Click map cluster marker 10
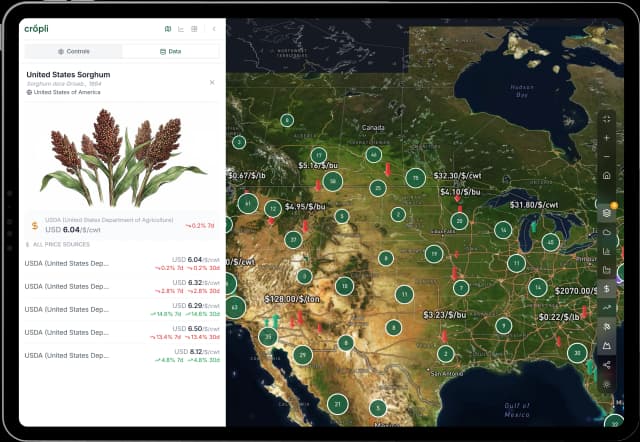The width and height of the screenshot is (640, 442). 344,286
